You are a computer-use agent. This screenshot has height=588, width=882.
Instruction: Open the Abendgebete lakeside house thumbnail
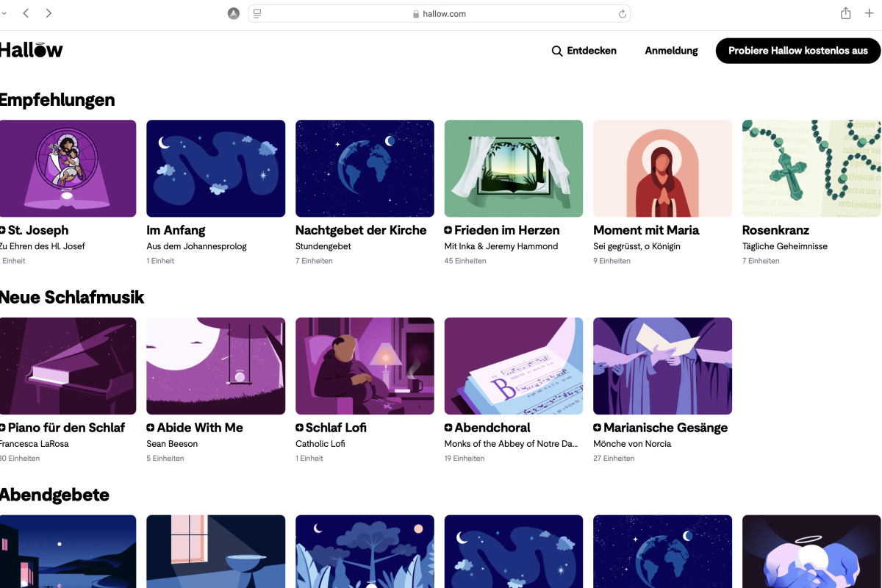pos(68,551)
